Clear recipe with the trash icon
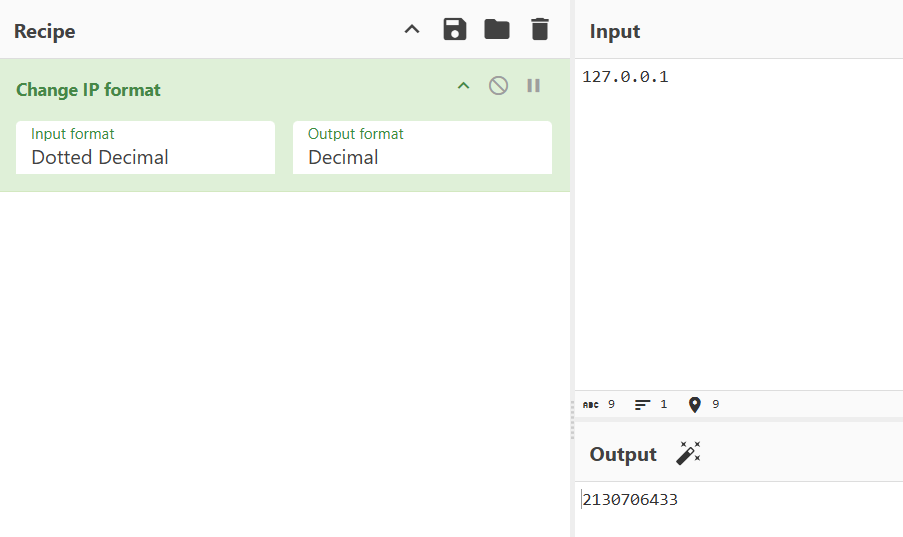This screenshot has height=537, width=903. coord(540,29)
